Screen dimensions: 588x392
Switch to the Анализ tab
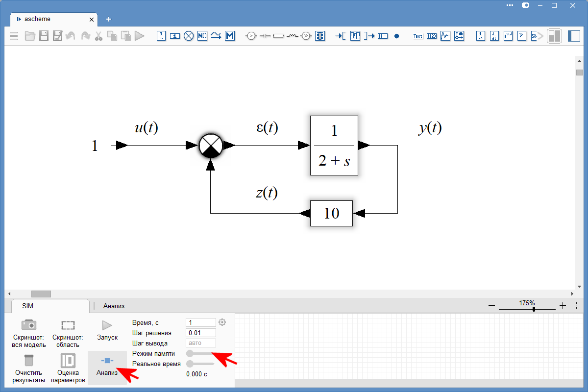(x=114, y=306)
